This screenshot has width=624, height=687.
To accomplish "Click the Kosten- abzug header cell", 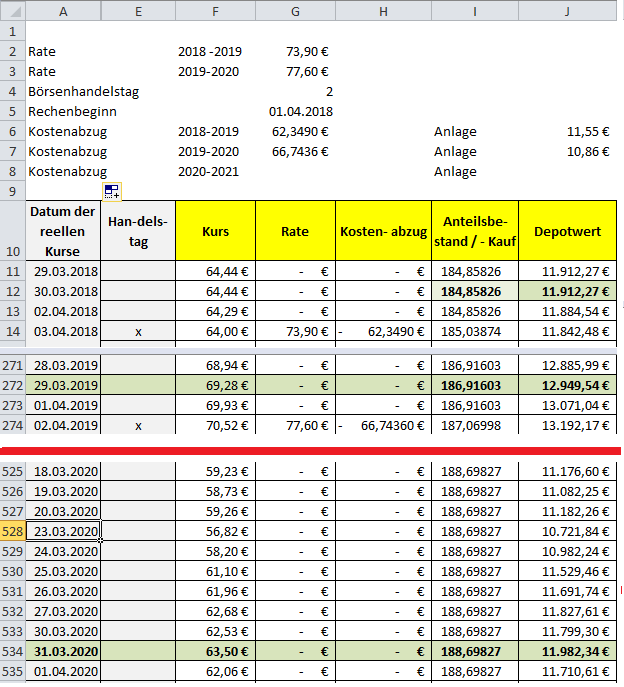I will click(x=383, y=231).
